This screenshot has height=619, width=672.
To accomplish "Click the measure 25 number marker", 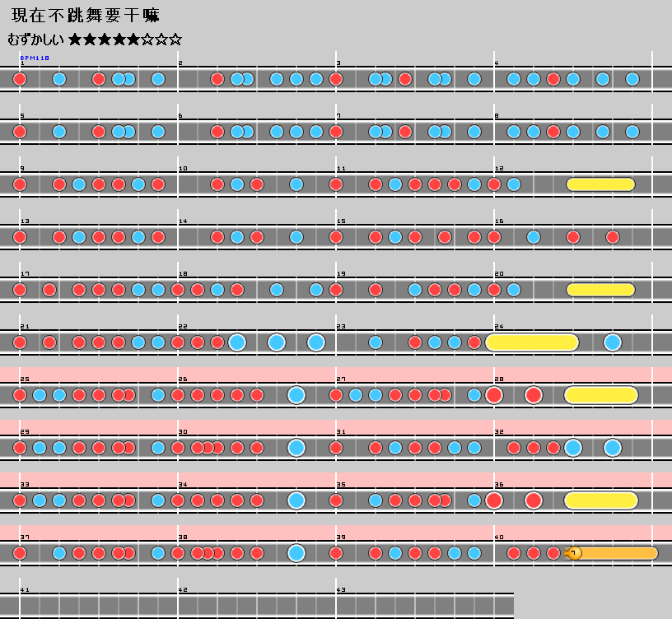I will [x=24, y=379].
